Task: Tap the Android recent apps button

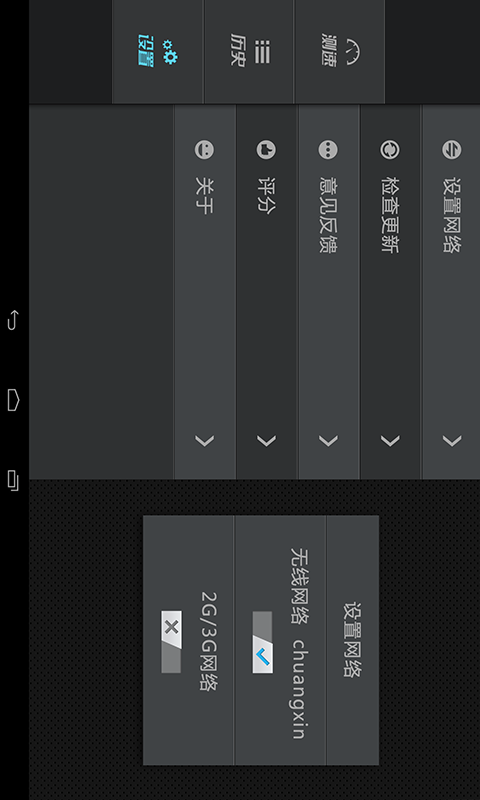Action: [13, 481]
